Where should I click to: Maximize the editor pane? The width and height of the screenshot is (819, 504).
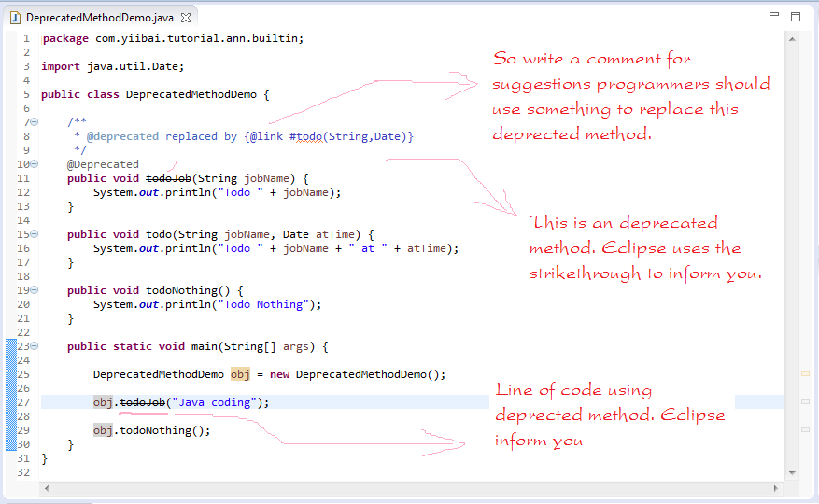tap(796, 17)
